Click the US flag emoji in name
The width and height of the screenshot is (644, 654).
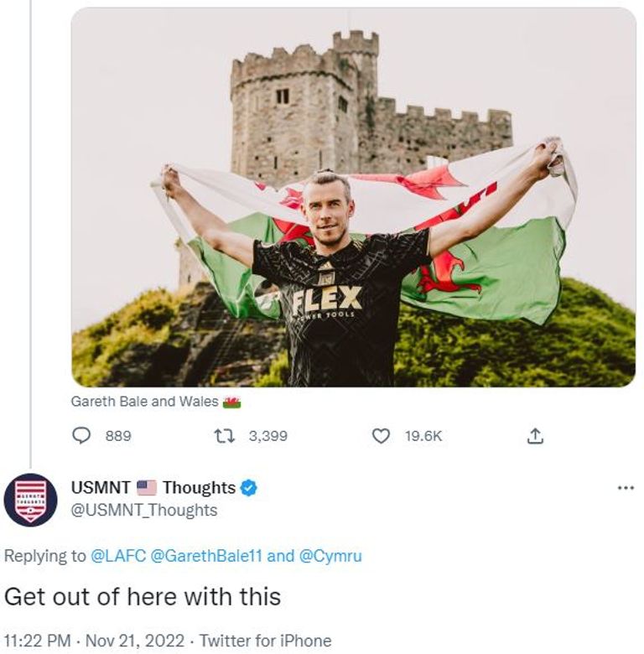(x=147, y=488)
